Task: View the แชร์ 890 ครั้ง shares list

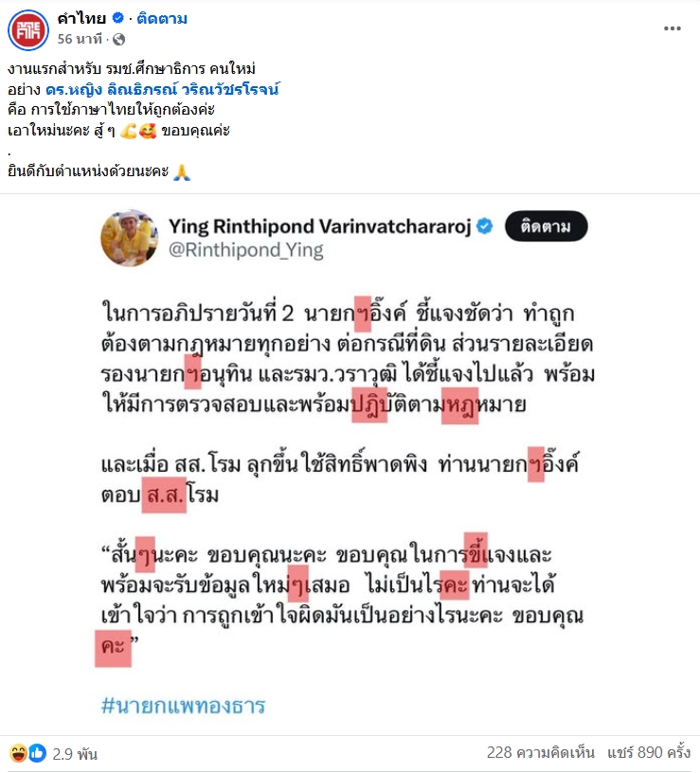Action: point(648,752)
